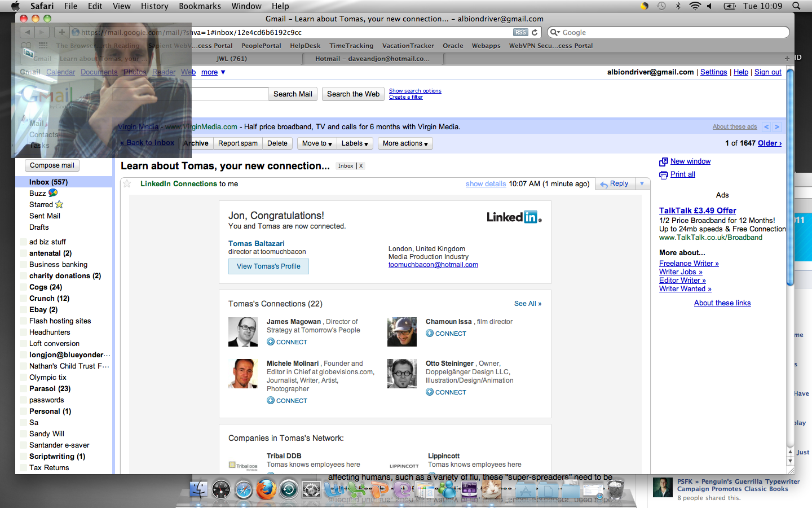Viewport: 812px width, 508px height.
Task: Reload the page in Safari address bar
Action: click(535, 32)
